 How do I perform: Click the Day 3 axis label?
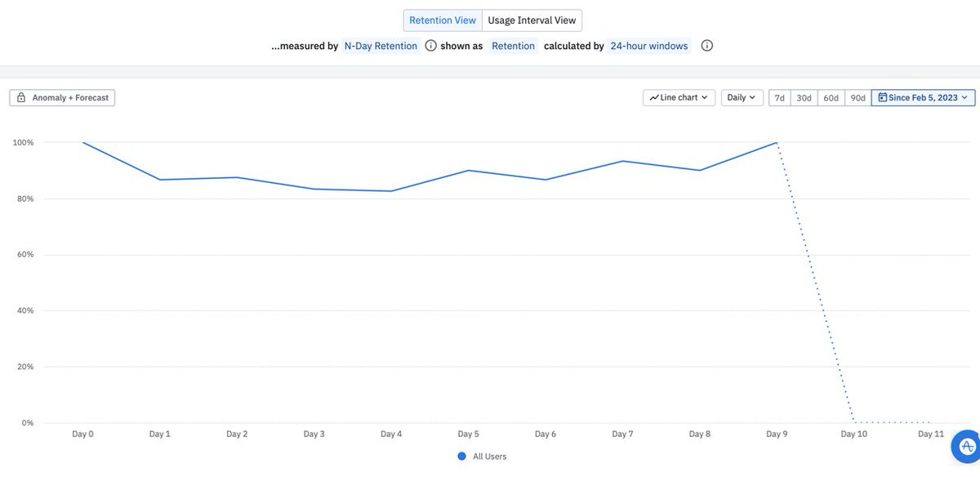coord(314,434)
